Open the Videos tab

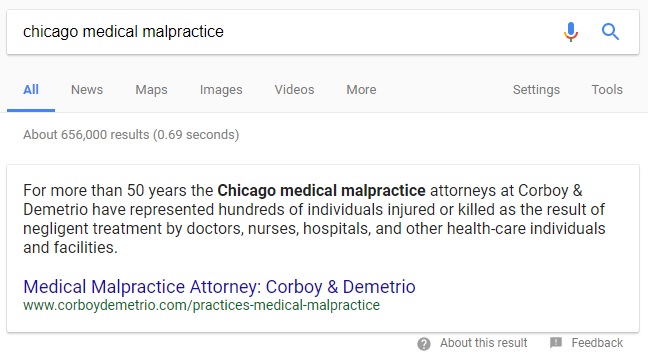point(294,90)
